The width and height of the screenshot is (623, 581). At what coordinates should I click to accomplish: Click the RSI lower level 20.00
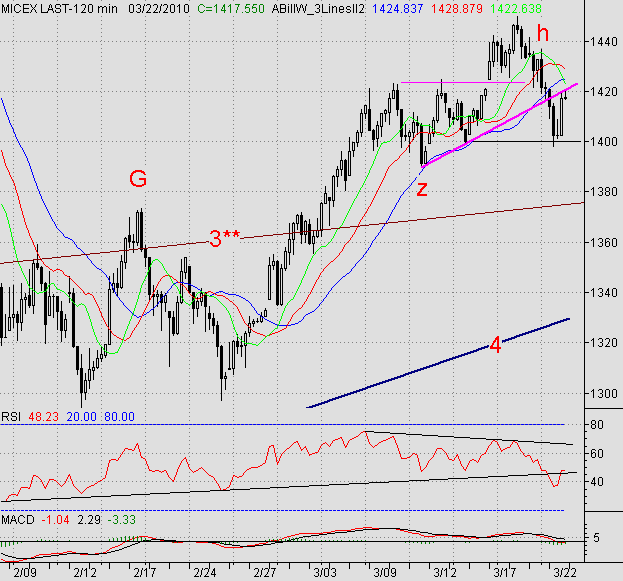click(x=81, y=416)
